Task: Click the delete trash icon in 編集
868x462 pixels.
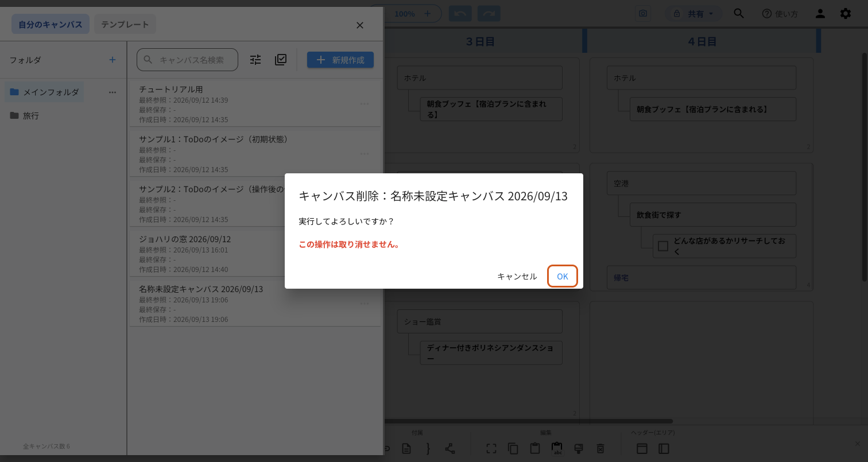Action: (x=600, y=449)
